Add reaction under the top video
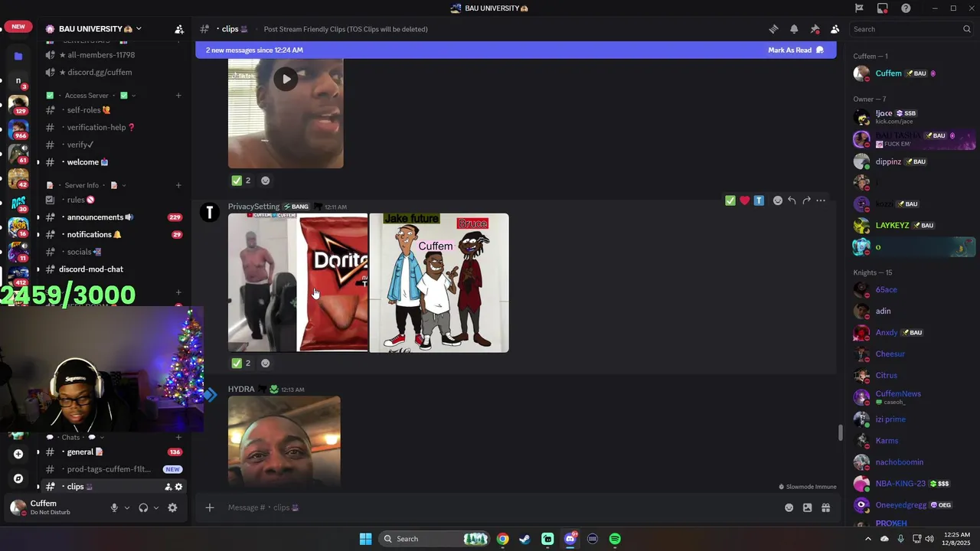Screen dimensions: 980x551 tap(266, 181)
